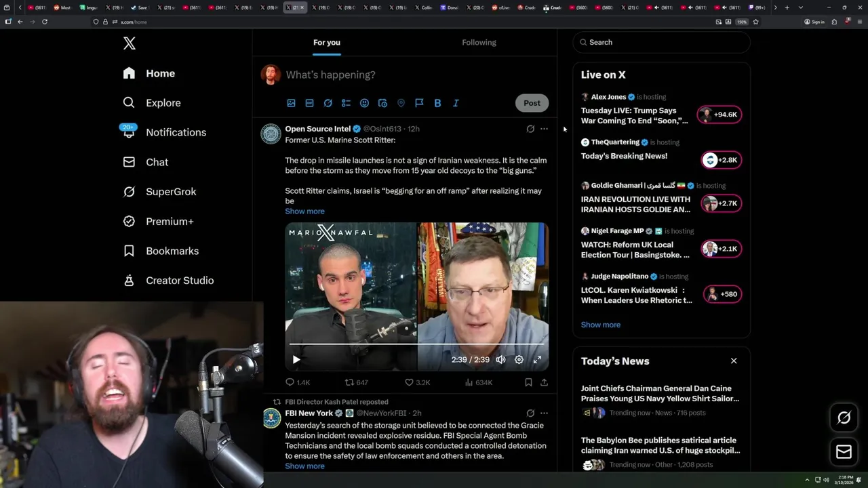
Task: Close the Today's News panel
Action: 734,361
